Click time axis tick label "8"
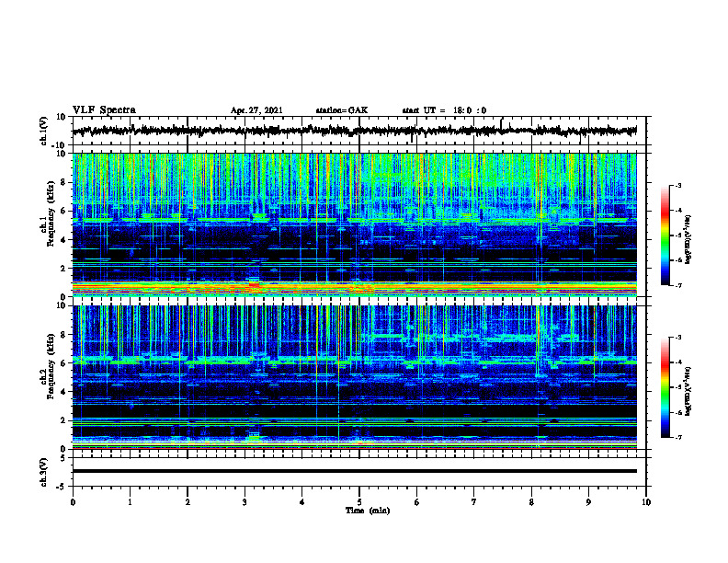The image size is (728, 563). [x=531, y=502]
